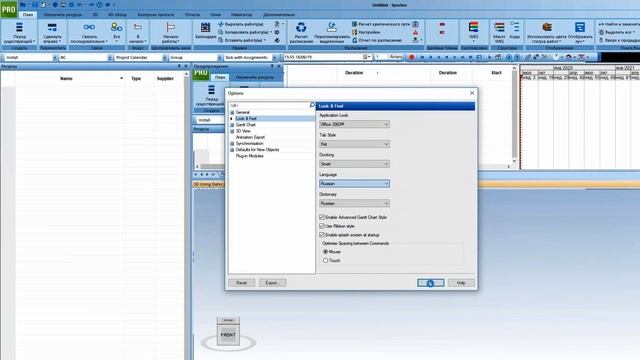Select Animation Export in the Options tree
640x360 pixels.
coord(250,137)
